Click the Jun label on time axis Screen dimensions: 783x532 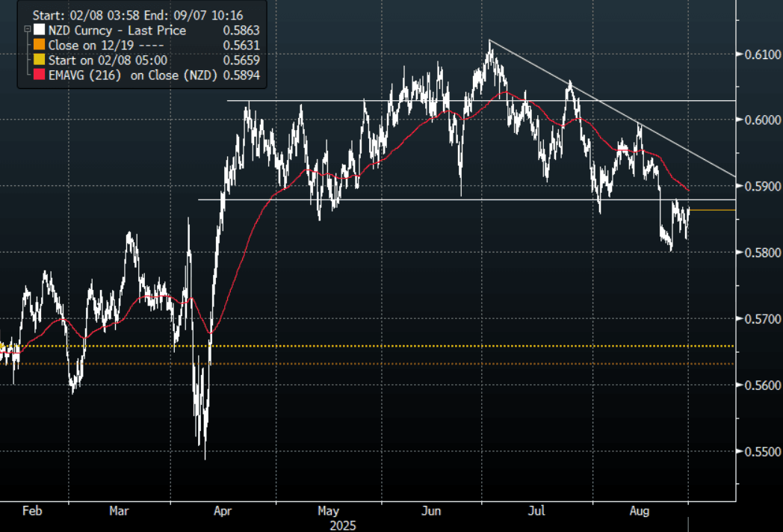[430, 512]
